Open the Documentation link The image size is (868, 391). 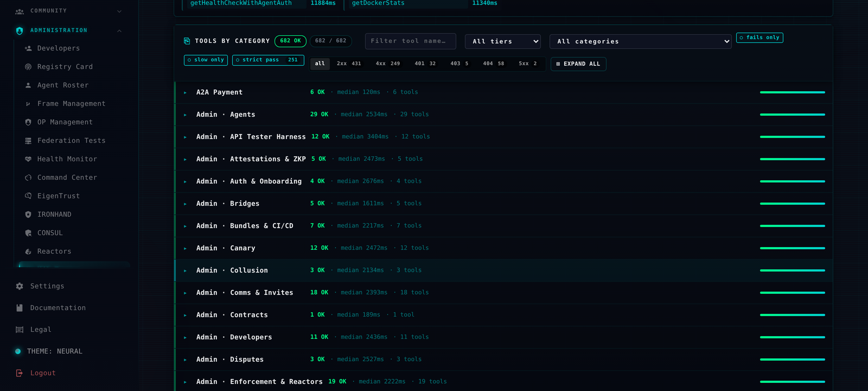[x=58, y=308]
